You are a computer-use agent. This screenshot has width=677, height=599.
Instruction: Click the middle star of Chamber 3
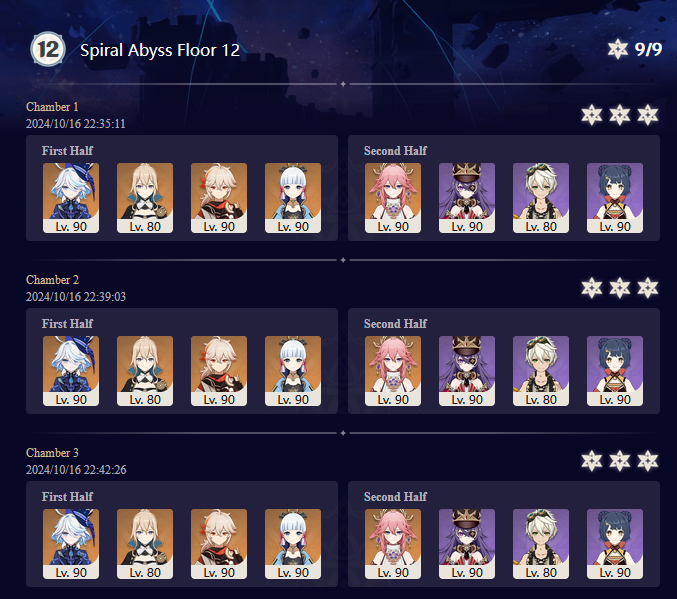tap(620, 461)
